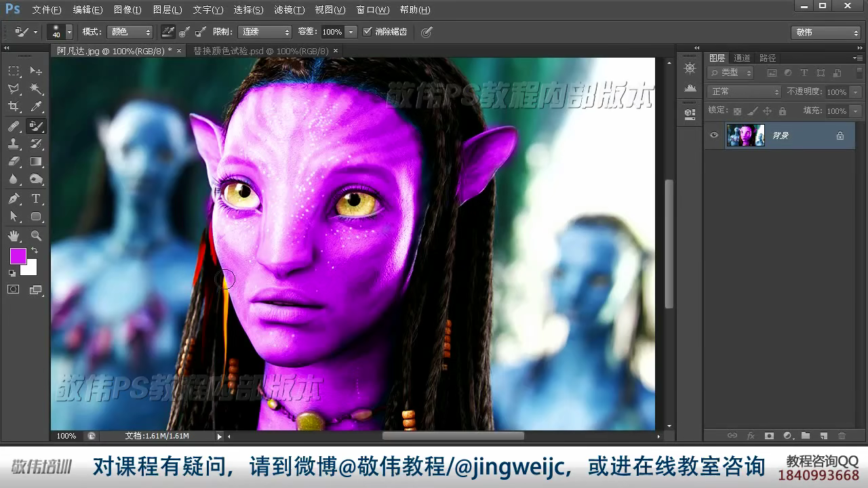Viewport: 868px width, 488px height.
Task: Add layer style with fx button
Action: click(x=751, y=436)
